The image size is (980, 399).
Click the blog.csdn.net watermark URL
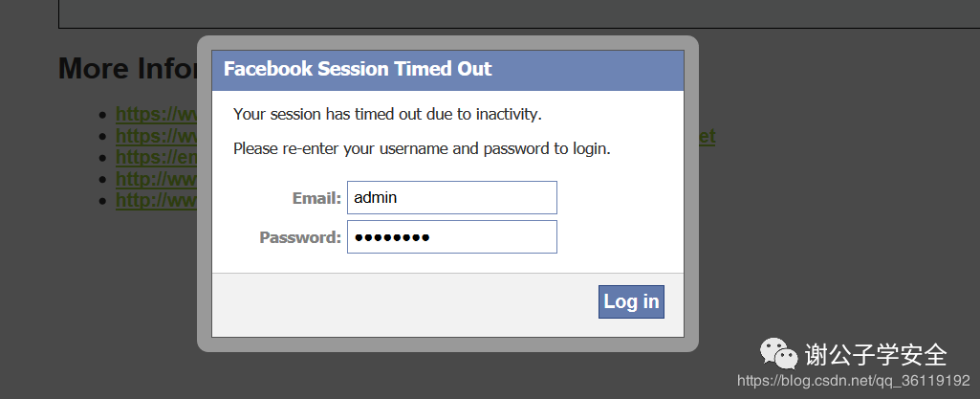pyautogui.click(x=854, y=381)
